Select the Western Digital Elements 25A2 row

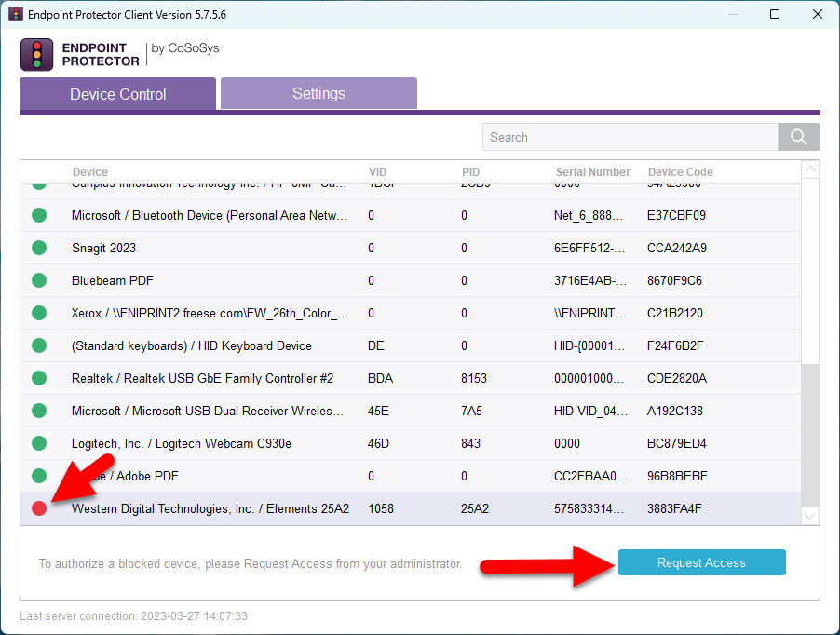pos(210,508)
